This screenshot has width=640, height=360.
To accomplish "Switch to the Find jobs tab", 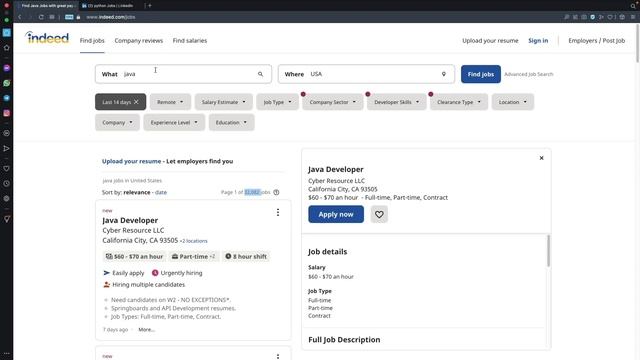I will pyautogui.click(x=92, y=40).
